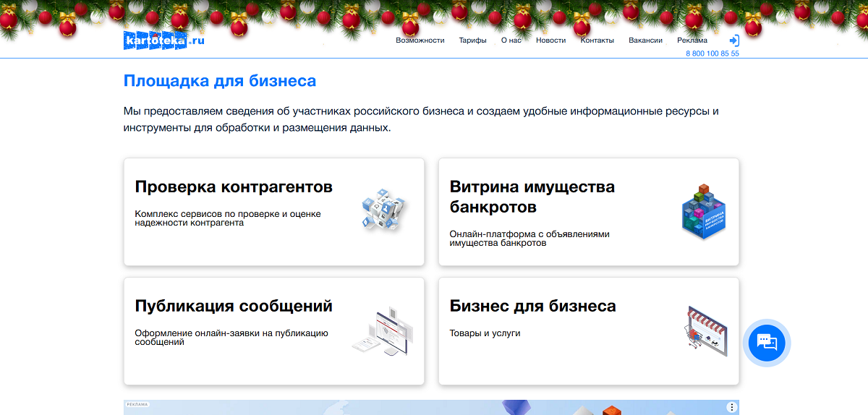Open the О нас section

(511, 40)
